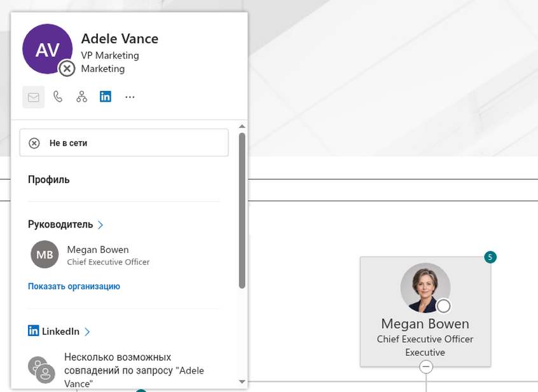Open LinkedIn icon in contact toolbar
This screenshot has height=392, width=538.
click(106, 97)
